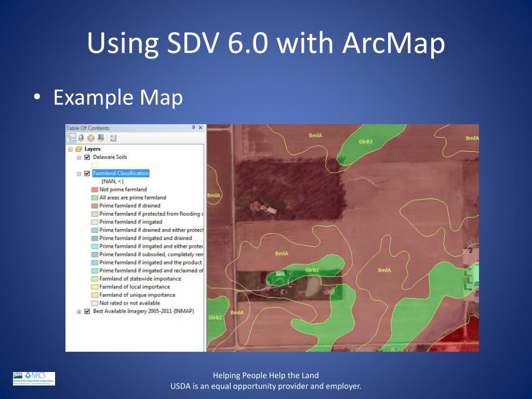Open Not prime farmland red swatch

click(x=95, y=190)
